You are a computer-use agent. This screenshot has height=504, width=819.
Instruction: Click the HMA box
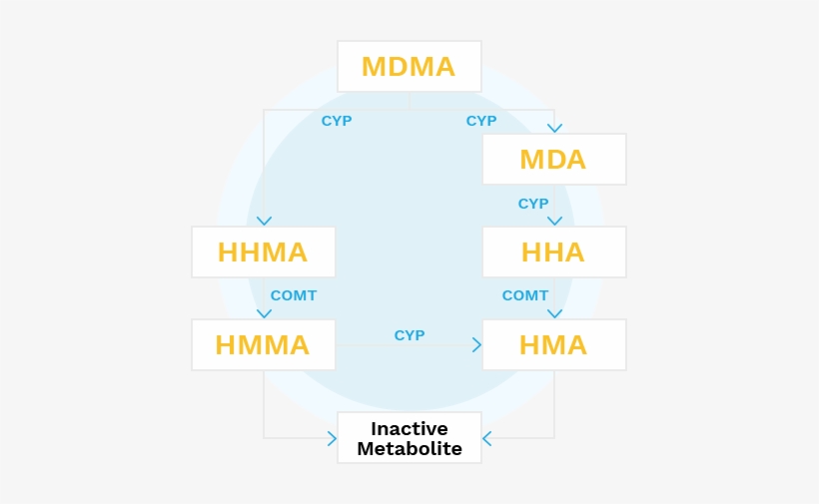click(553, 345)
